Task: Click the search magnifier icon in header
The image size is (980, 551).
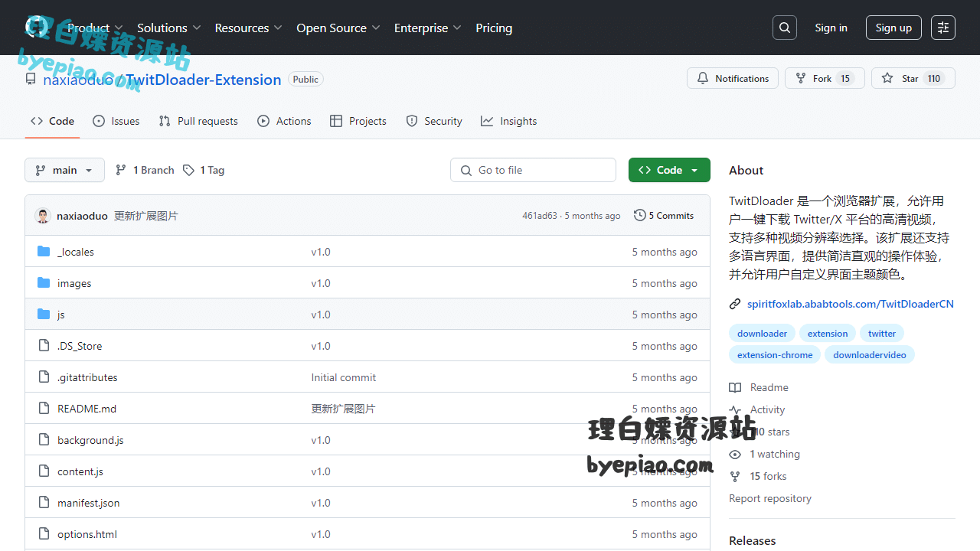Action: pyautogui.click(x=785, y=28)
